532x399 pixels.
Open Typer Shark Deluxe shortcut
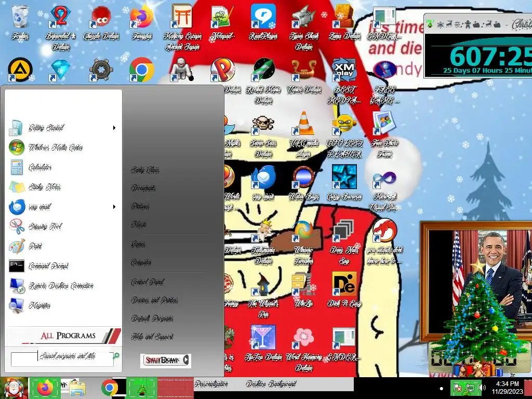click(303, 27)
